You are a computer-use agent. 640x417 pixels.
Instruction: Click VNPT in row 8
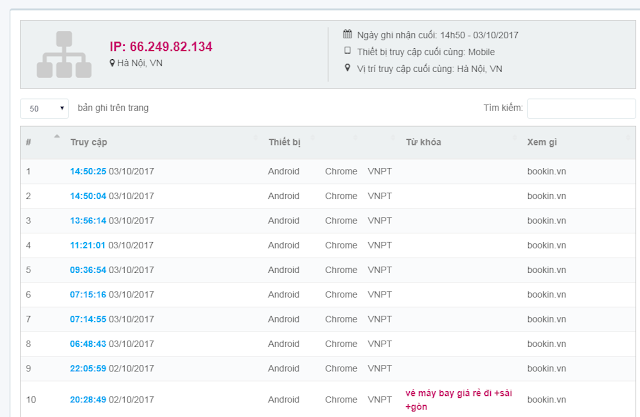point(380,344)
